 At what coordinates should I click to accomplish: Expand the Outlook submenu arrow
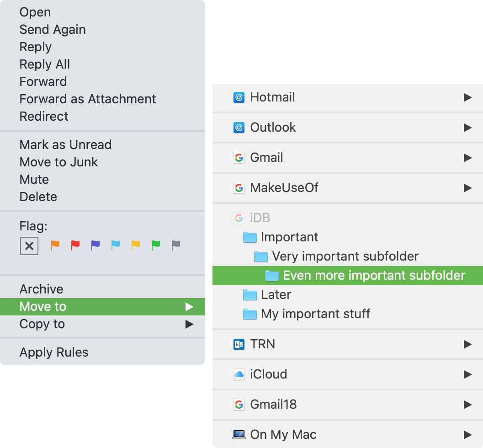point(467,128)
